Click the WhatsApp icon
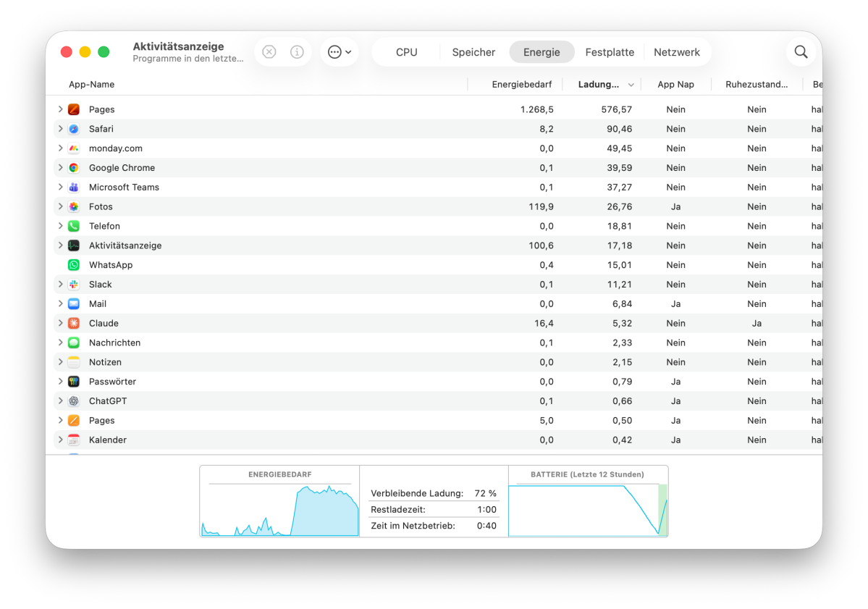 74,264
